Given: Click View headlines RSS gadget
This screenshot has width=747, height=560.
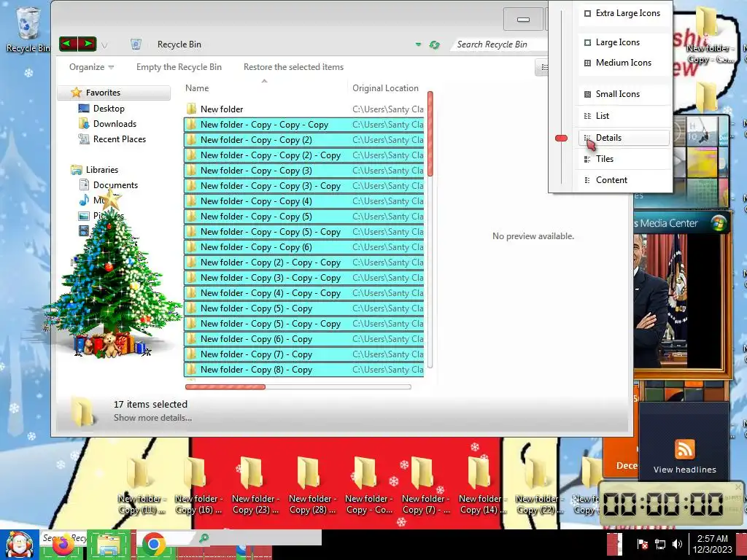Looking at the screenshot, I should [x=684, y=456].
